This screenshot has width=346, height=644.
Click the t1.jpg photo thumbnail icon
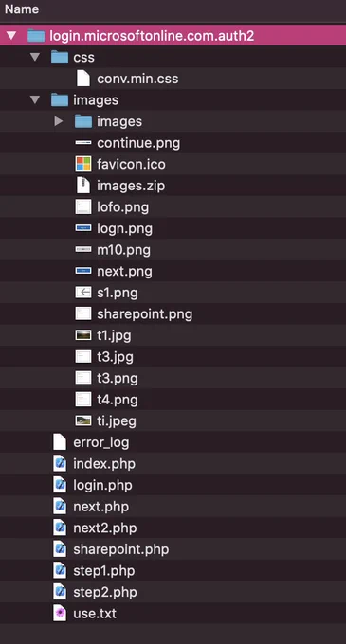[x=83, y=335]
